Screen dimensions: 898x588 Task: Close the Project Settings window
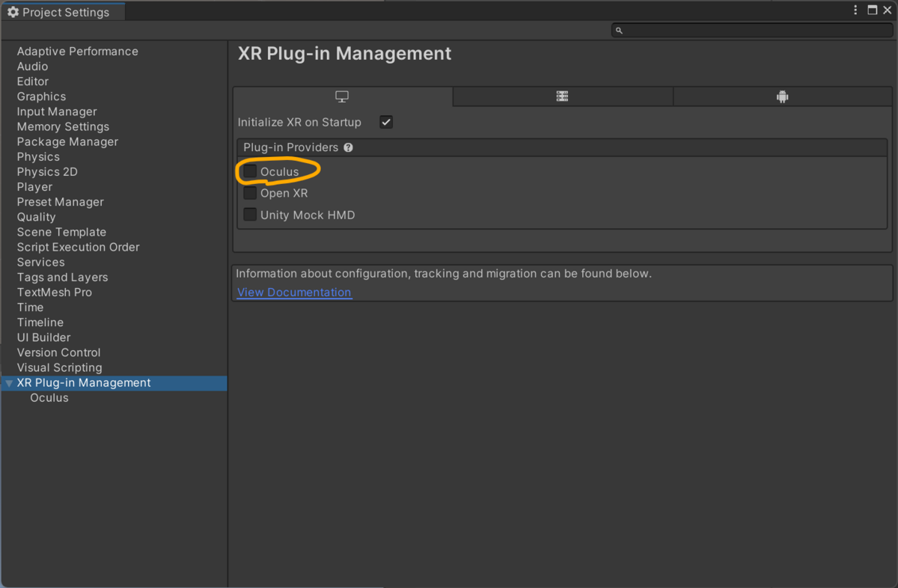tap(888, 10)
